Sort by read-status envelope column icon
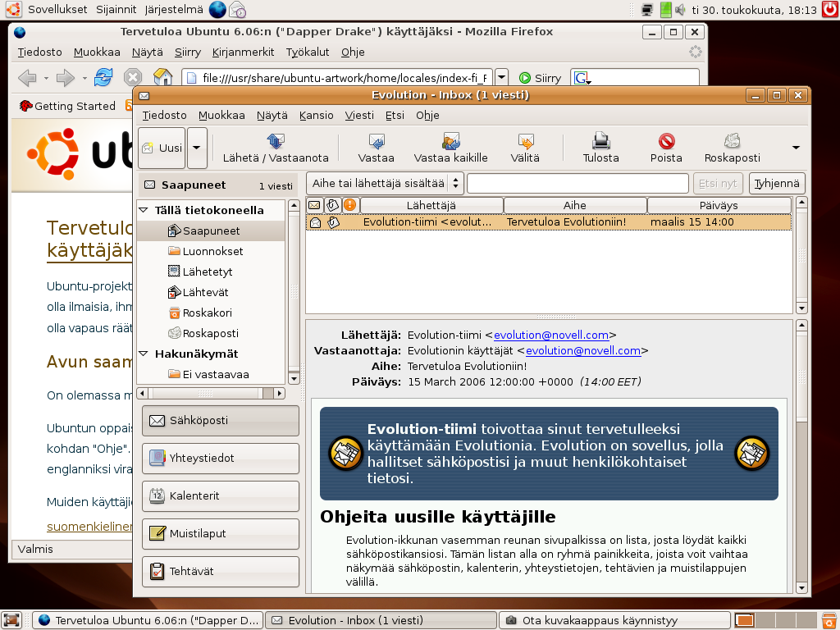 [314, 205]
